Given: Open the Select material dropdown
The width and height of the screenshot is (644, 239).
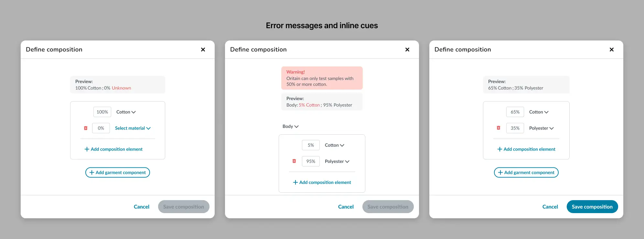Looking at the screenshot, I should (x=133, y=128).
